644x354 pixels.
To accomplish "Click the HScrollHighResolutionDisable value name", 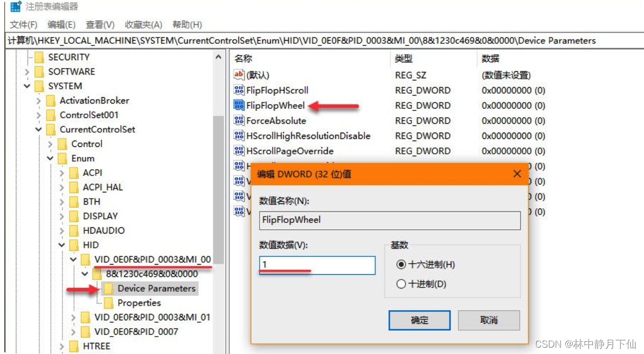I will point(308,136).
